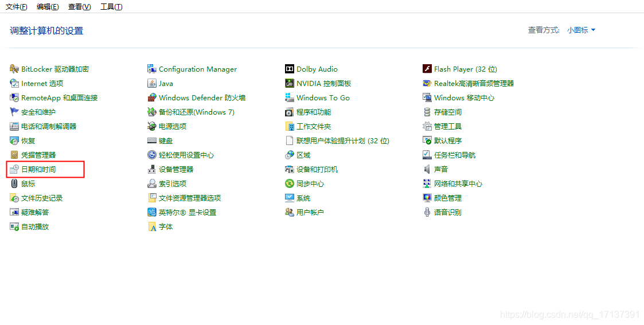The width and height of the screenshot is (644, 325).
Task: Open the Configuration Manager icon
Action: (152, 69)
